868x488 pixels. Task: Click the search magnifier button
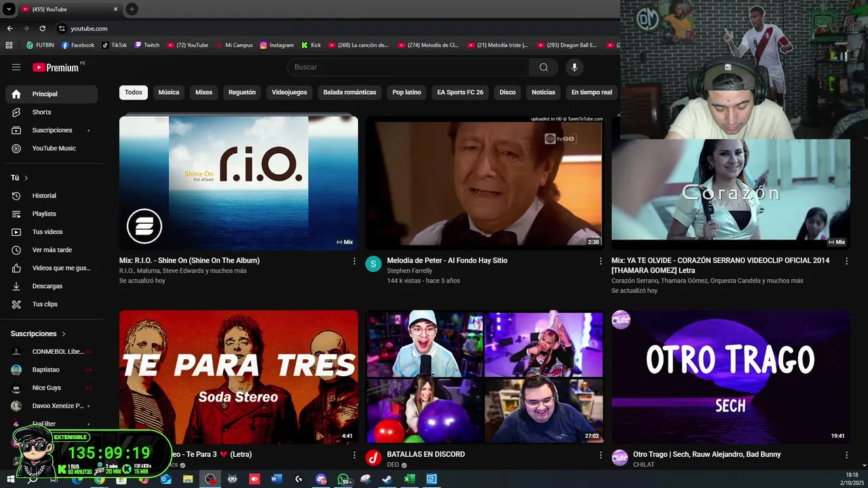pos(544,67)
